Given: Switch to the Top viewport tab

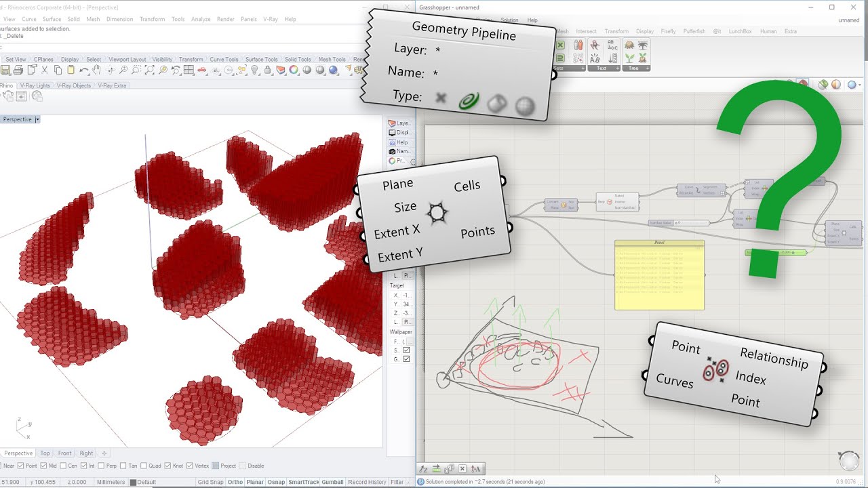Looking at the screenshot, I should pos(45,453).
